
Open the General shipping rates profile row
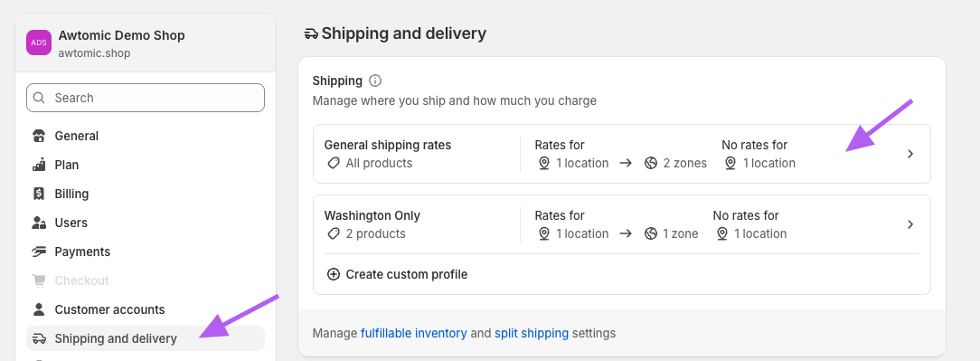(x=622, y=154)
